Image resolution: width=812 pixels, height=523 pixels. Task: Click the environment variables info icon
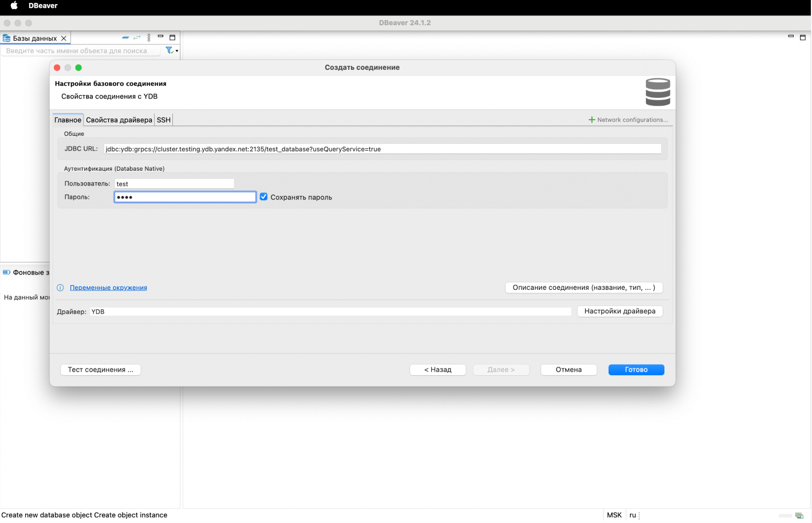coord(60,288)
